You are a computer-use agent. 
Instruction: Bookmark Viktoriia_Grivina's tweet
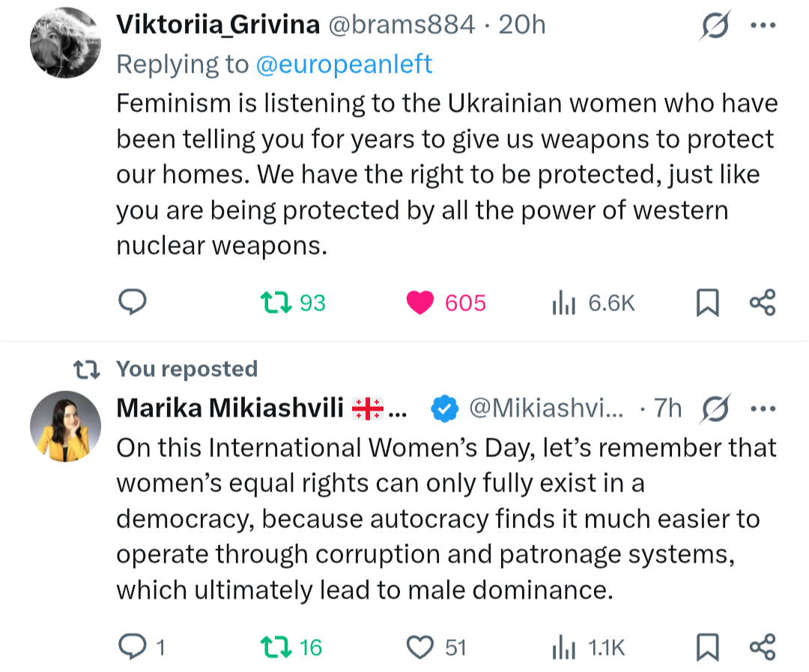708,303
